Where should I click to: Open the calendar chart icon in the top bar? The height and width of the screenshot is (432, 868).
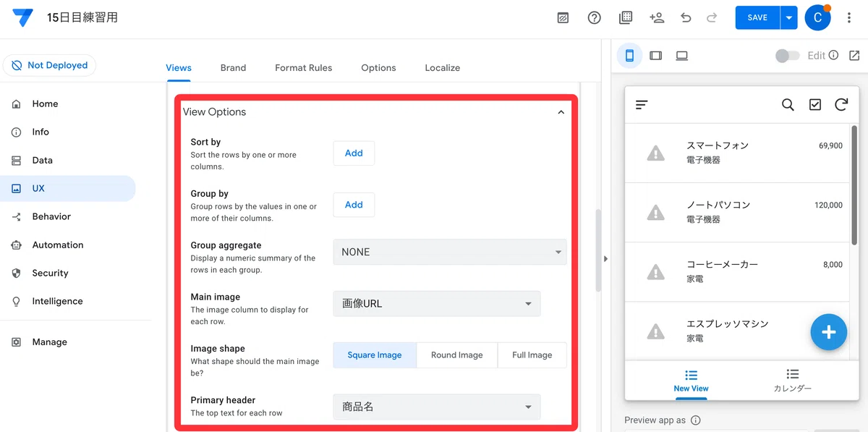tap(563, 18)
